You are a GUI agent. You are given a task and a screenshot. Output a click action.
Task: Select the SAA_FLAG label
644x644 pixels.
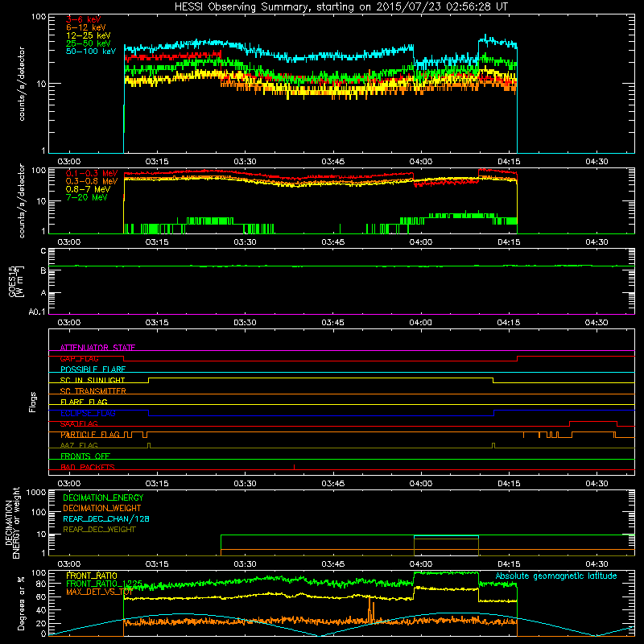point(79,424)
